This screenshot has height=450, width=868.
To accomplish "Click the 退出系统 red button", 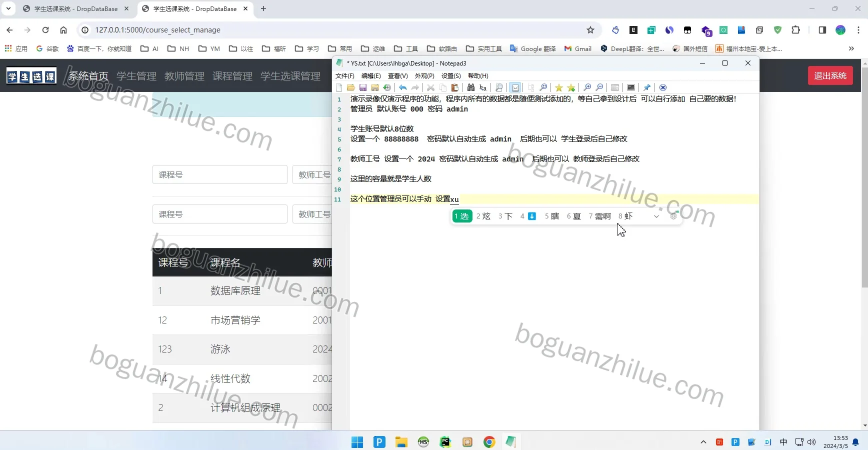I will point(830,75).
